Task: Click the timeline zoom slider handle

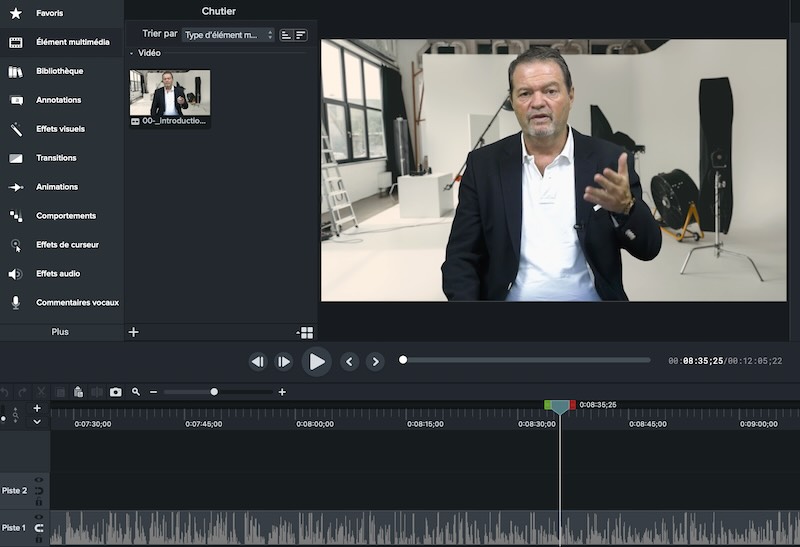Action: [214, 392]
